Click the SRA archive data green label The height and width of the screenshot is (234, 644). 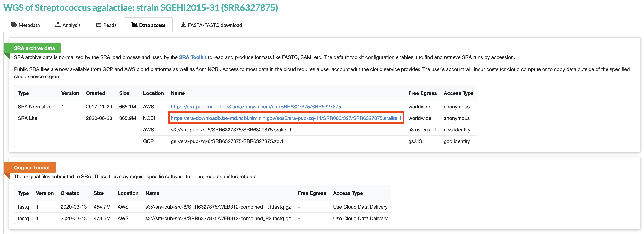pos(34,48)
